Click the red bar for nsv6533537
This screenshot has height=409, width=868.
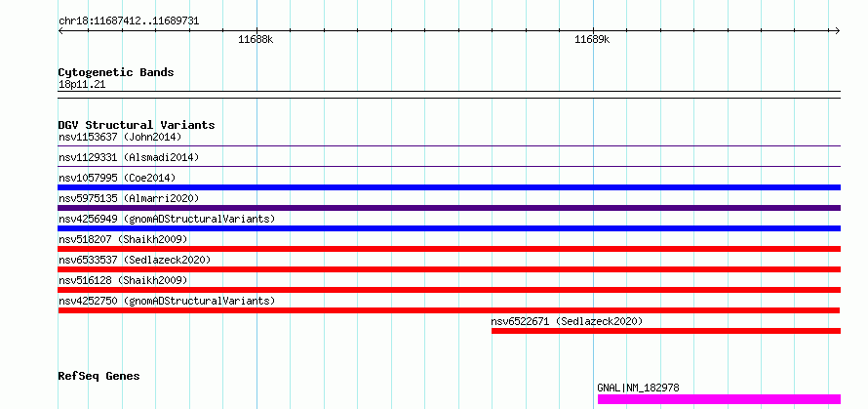[x=450, y=269]
